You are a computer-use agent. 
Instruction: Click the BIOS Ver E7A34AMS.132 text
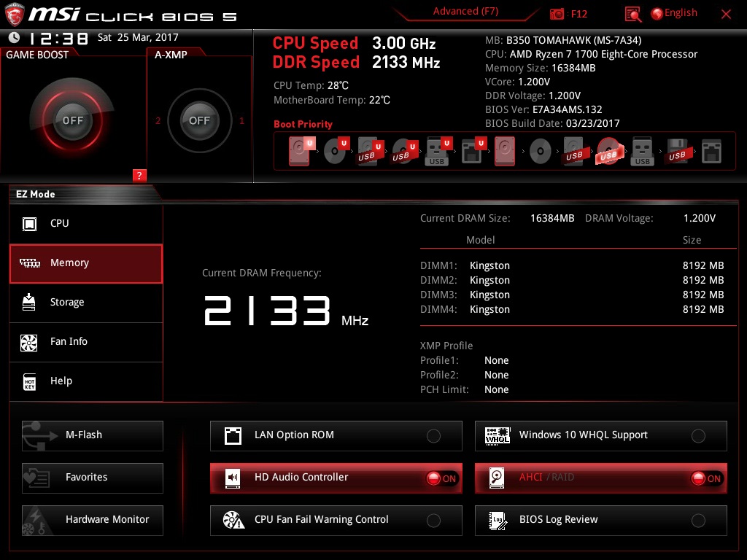pos(543,109)
